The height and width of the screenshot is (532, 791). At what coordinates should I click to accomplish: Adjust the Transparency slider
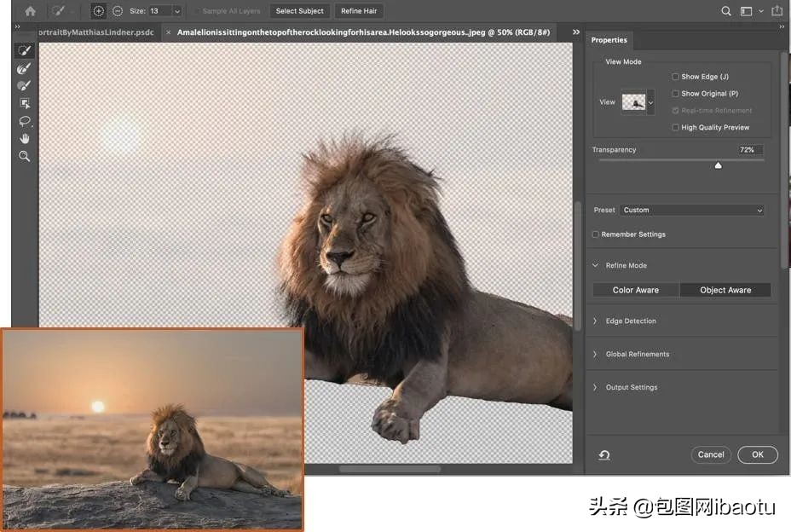pyautogui.click(x=718, y=165)
